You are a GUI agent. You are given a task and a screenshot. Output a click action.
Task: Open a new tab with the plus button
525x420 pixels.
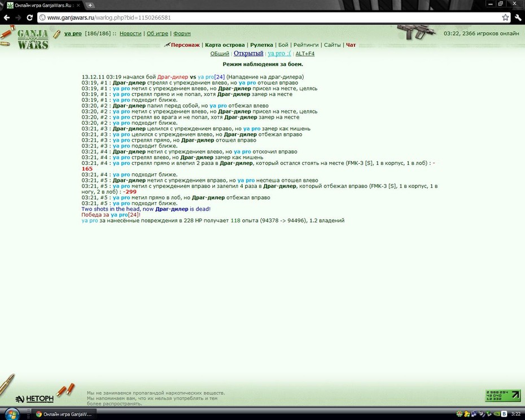tap(90, 5)
